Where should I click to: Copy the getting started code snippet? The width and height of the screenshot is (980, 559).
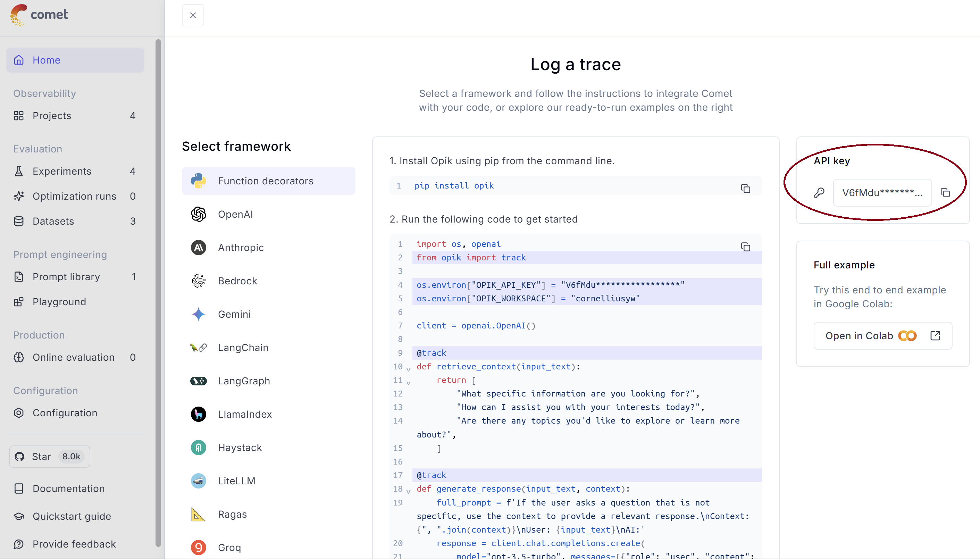tap(745, 247)
